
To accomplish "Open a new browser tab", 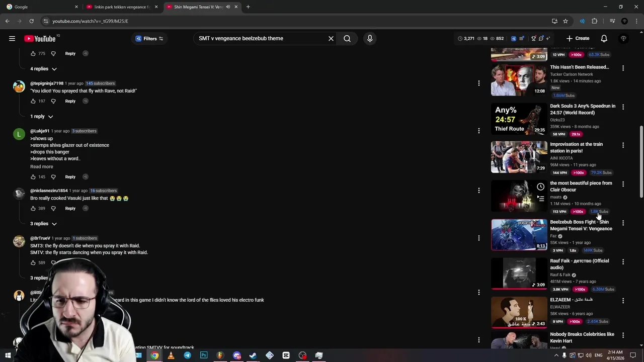I will coord(248,7).
